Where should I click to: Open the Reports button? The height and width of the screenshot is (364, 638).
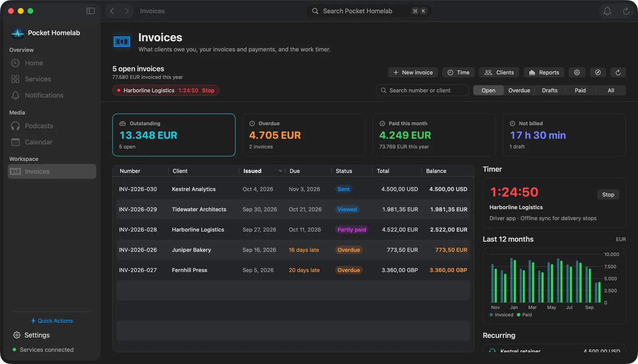(544, 73)
